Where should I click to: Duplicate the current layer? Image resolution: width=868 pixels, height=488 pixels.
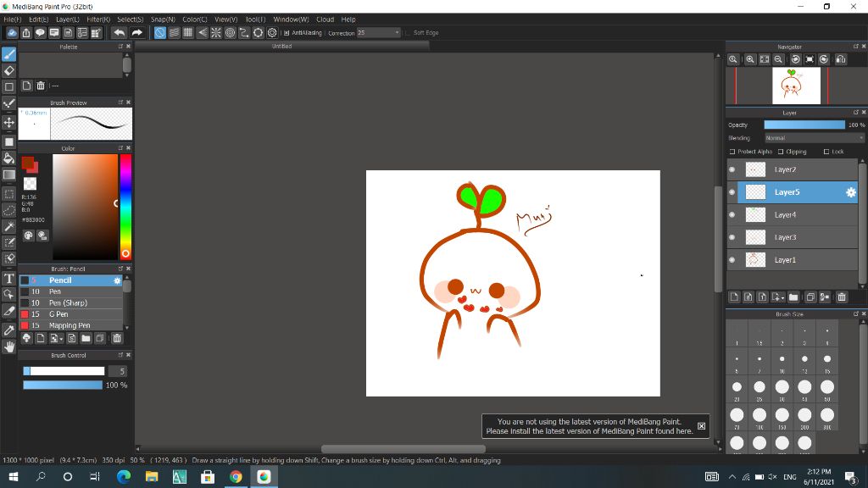click(810, 297)
